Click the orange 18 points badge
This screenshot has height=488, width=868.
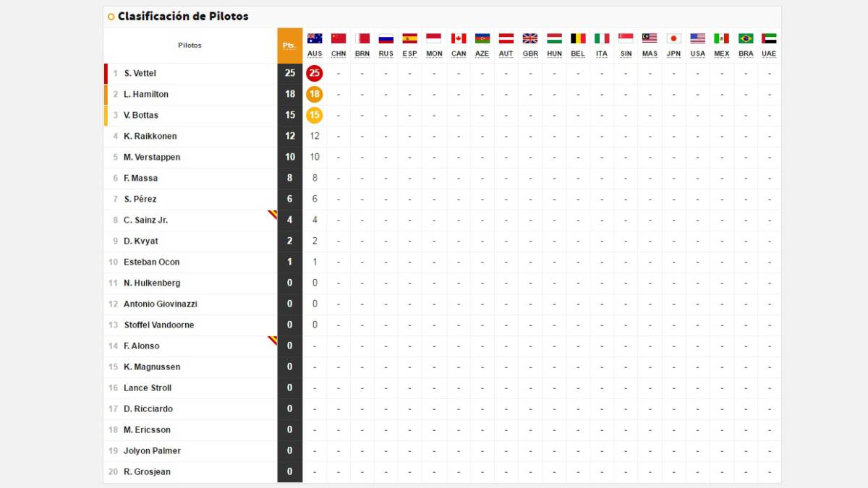point(315,94)
